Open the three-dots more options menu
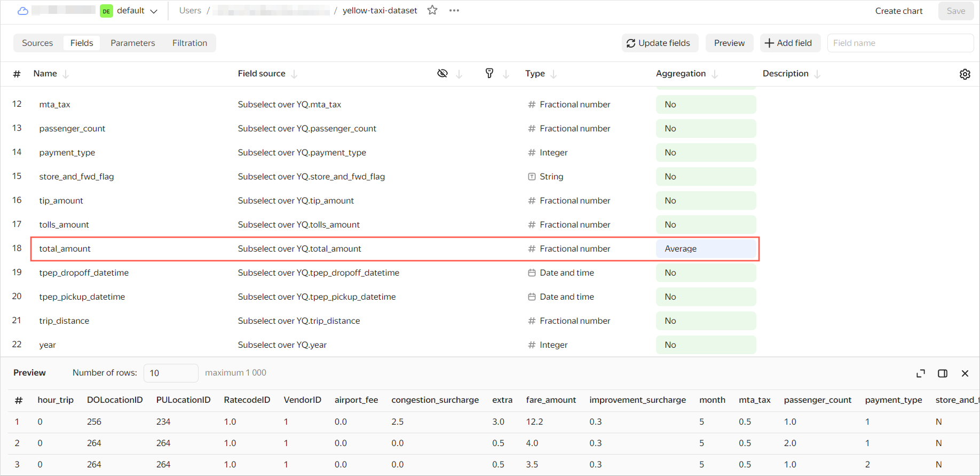 click(454, 10)
